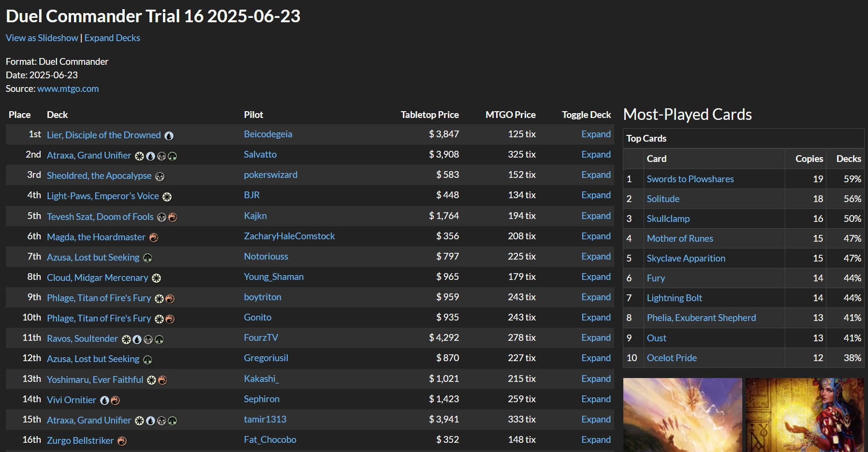Click the Copies column header

click(809, 159)
